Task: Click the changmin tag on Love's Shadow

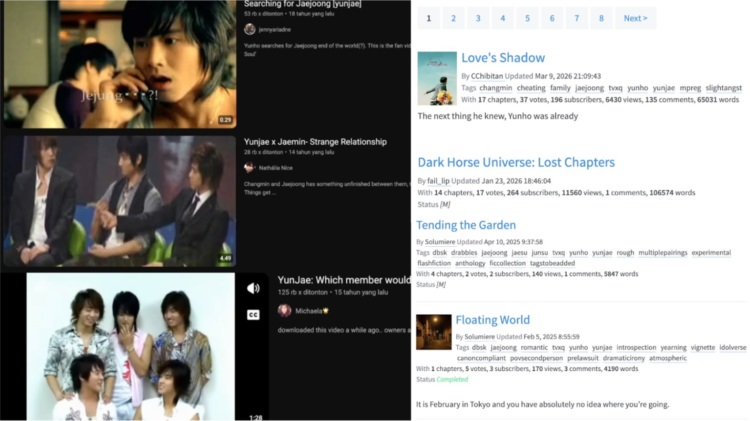Action: coord(496,88)
